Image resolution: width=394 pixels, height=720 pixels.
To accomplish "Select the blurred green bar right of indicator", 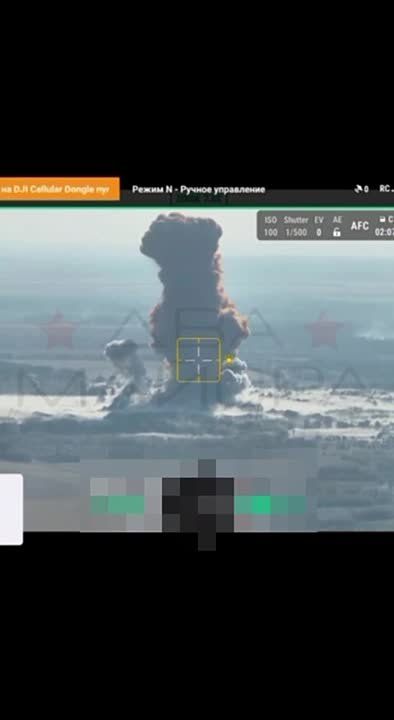I will [x=270, y=505].
